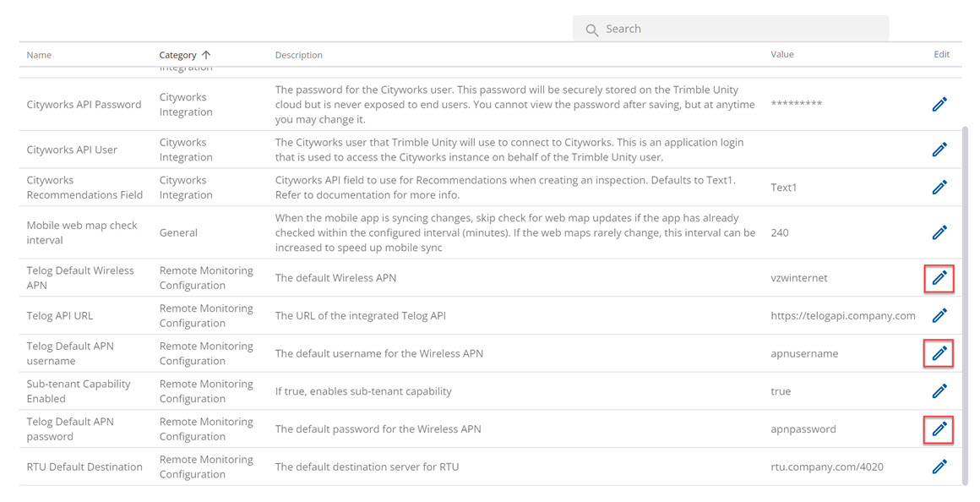Screen dimensions: 980x502
Task: Sort by the Value column header
Action: (781, 54)
